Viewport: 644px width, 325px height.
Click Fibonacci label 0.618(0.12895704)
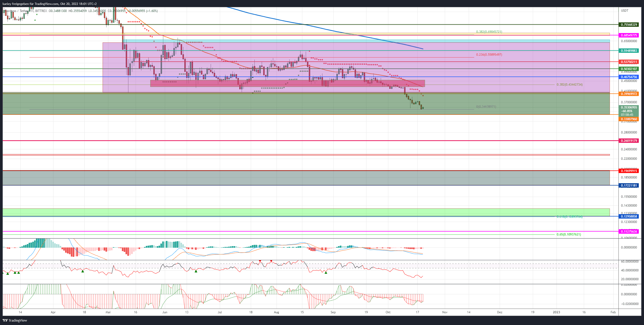click(570, 217)
